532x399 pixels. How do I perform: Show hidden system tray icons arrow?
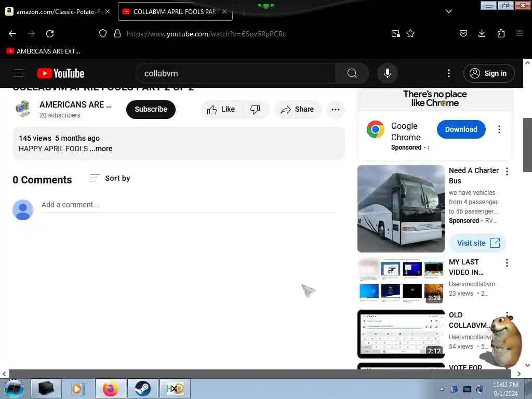point(442,389)
